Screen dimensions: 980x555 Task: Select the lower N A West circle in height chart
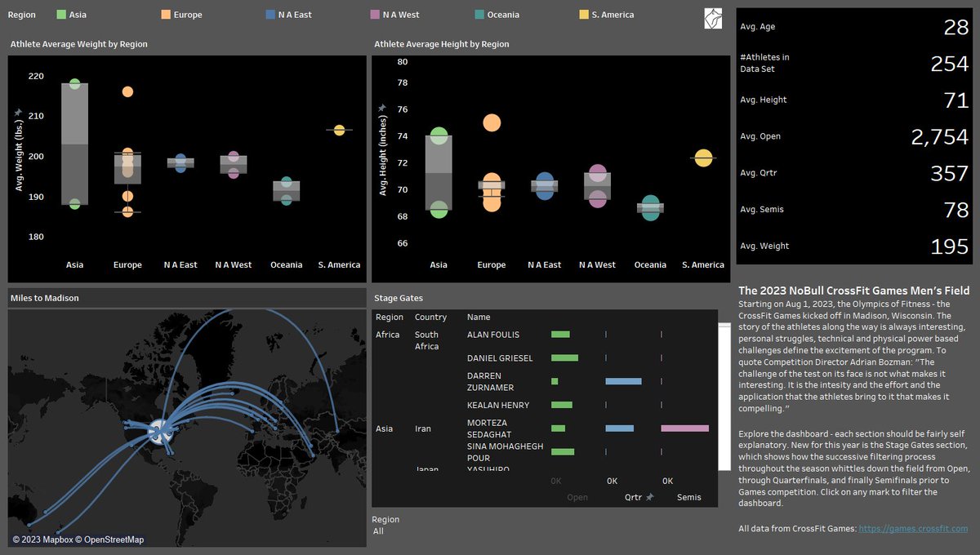point(598,198)
